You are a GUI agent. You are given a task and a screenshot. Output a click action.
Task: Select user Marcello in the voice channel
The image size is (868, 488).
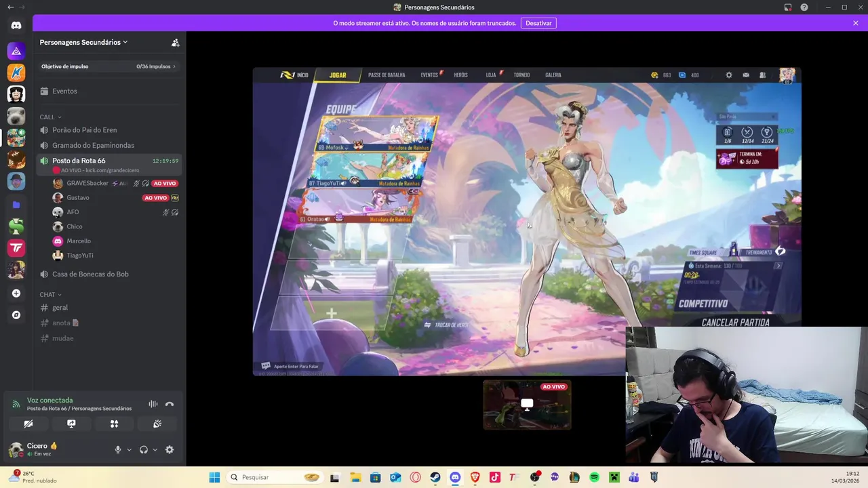[115, 241]
